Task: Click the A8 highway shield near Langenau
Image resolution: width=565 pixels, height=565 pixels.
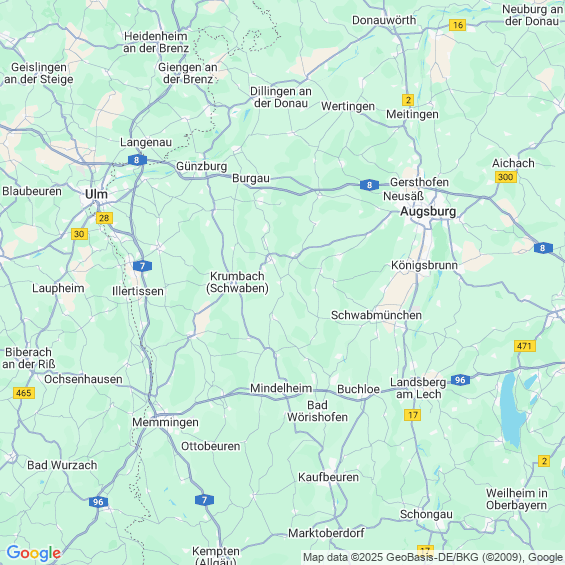Action: coord(137,160)
